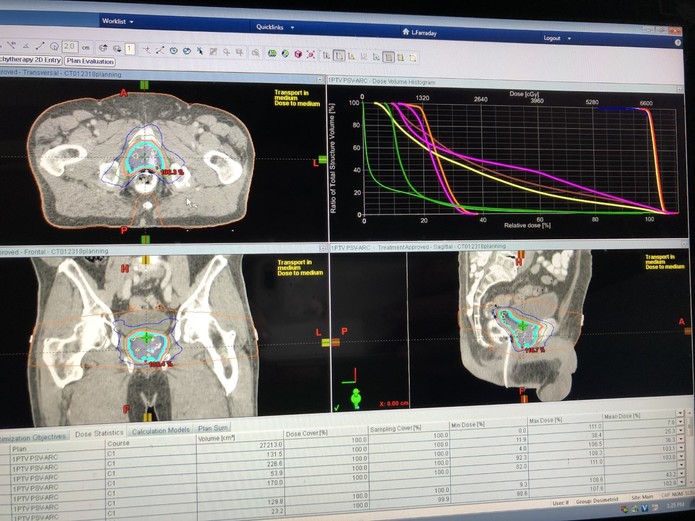Open the Logout dropdown arrow
The width and height of the screenshot is (695, 521).
[x=569, y=39]
